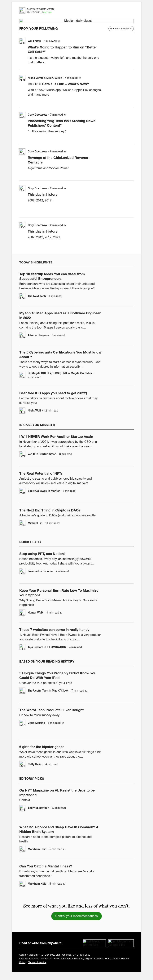
Task: Click Switch to the Weekly Digest link
Action: coord(76,959)
